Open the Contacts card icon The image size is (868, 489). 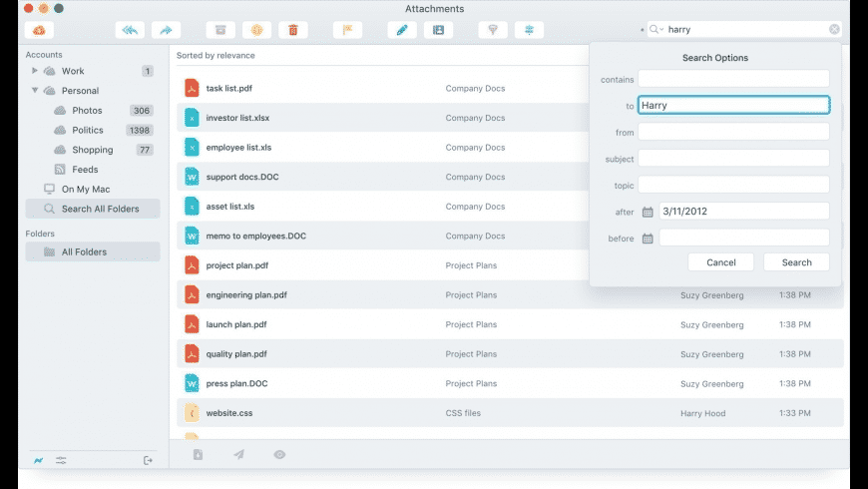[438, 30]
